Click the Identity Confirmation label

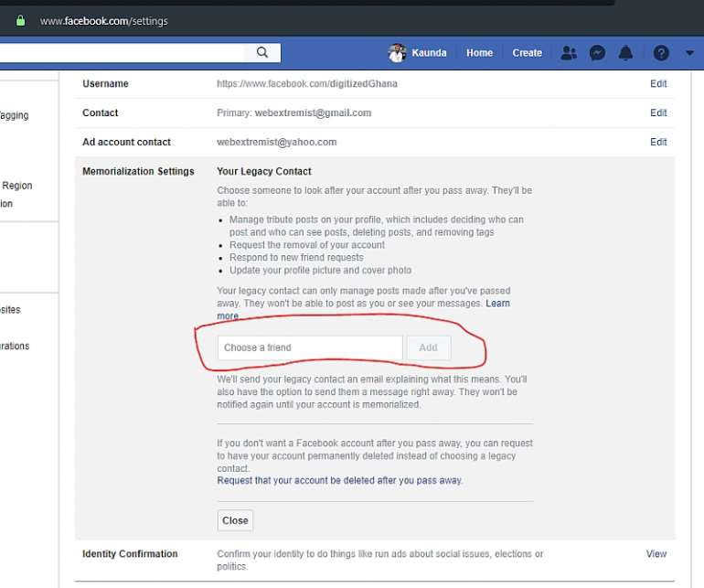point(130,554)
